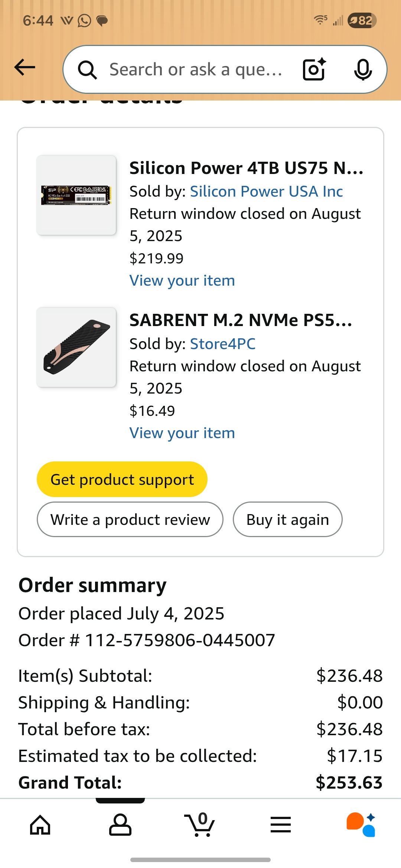
Task: Tap the search magnifier icon
Action: (x=87, y=70)
